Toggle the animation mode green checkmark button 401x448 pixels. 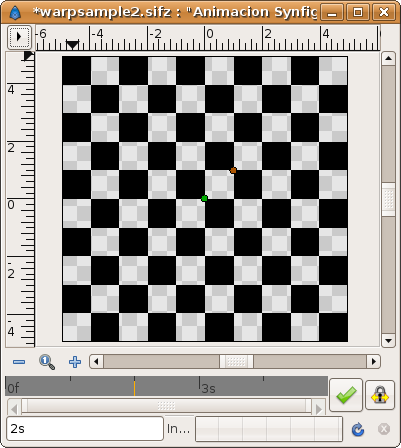[x=346, y=395]
